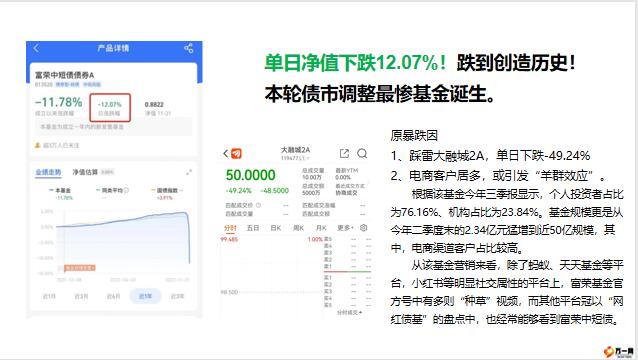Open dropdown beside 大融城2A bond code
Image resolution: width=638 pixels, height=360 pixels.
coord(308,158)
